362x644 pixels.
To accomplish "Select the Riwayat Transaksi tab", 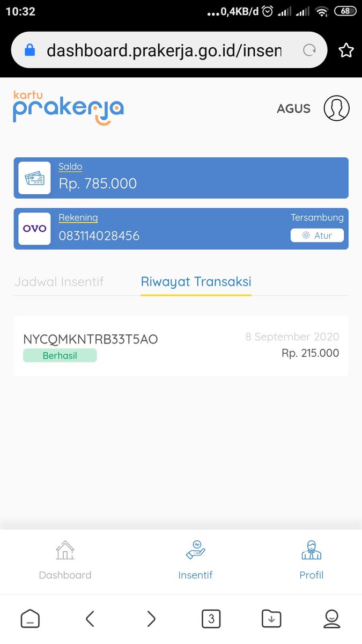I will pos(196,282).
